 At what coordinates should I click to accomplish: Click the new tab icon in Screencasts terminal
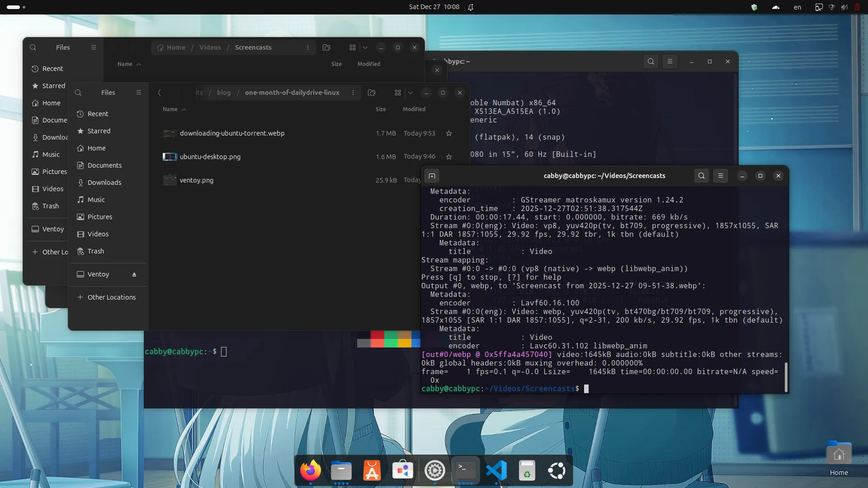(432, 176)
